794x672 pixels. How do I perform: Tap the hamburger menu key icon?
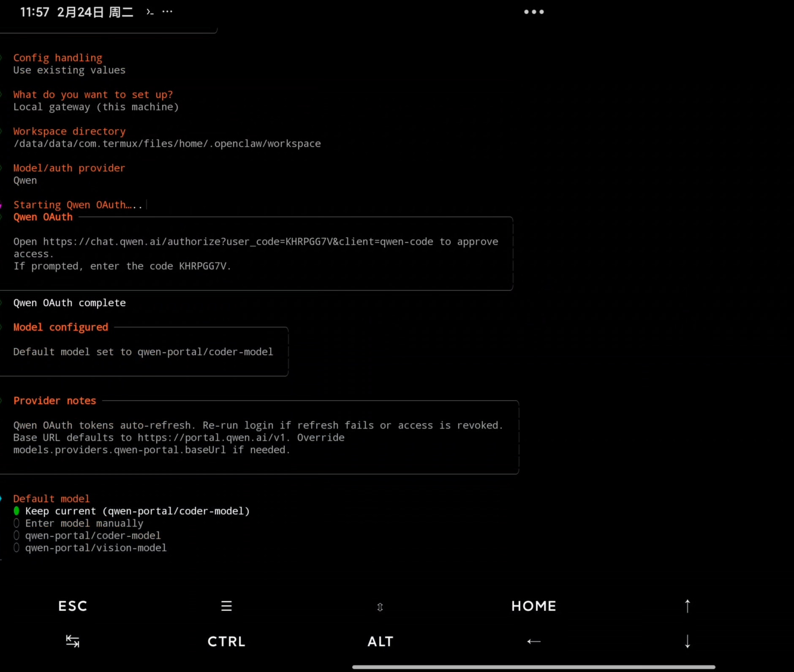point(226,606)
